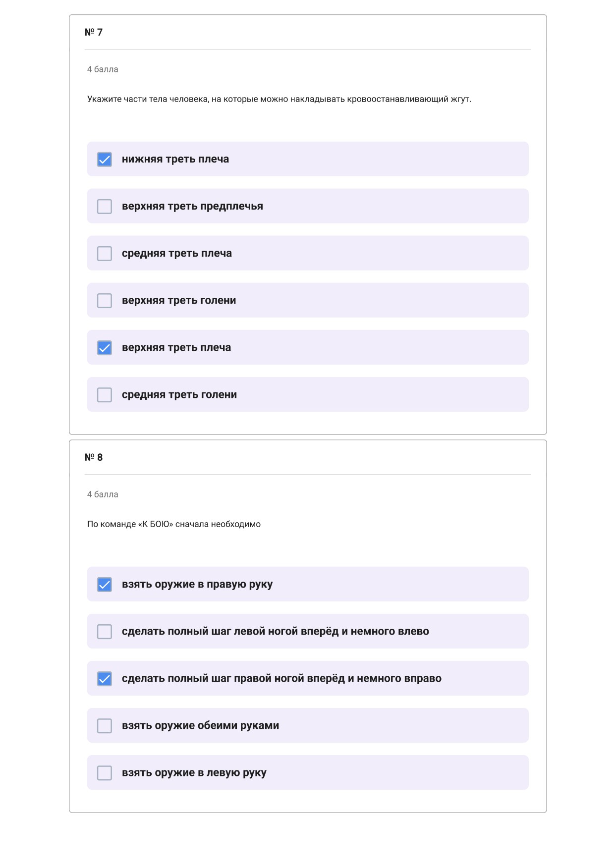This screenshot has height=868, width=614.
Task: Click the 'средняя треть плеча' answer row
Action: point(308,253)
